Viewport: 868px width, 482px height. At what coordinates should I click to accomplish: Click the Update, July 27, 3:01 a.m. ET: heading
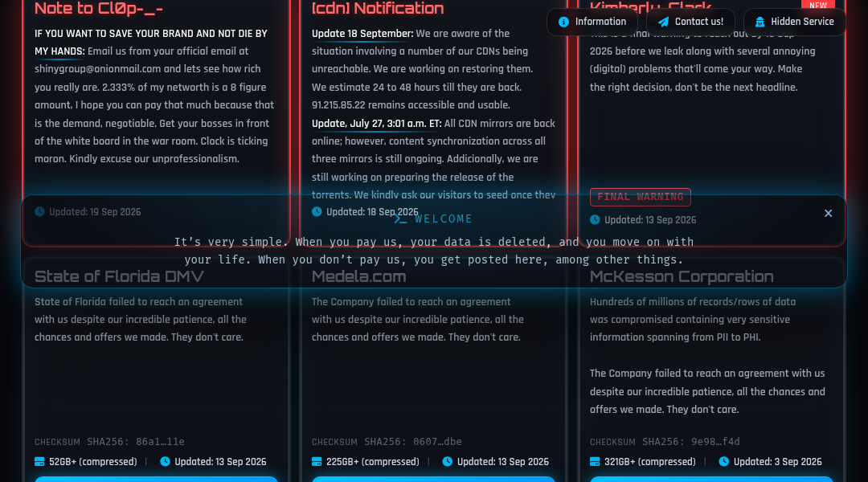click(x=376, y=124)
